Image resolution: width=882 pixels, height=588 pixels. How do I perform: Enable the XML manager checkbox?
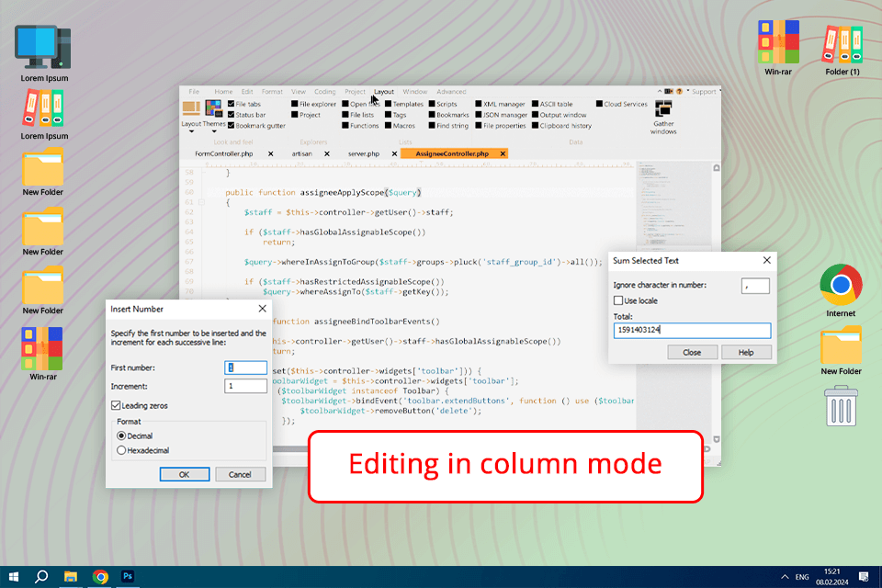tap(478, 104)
